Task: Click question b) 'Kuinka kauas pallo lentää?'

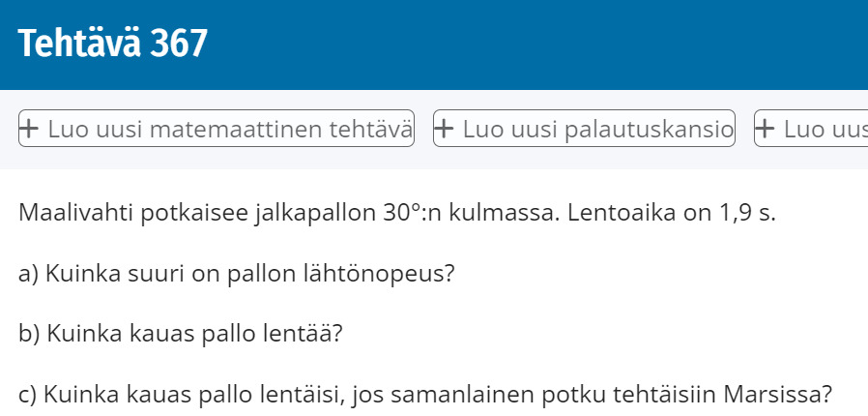Action: point(181,334)
